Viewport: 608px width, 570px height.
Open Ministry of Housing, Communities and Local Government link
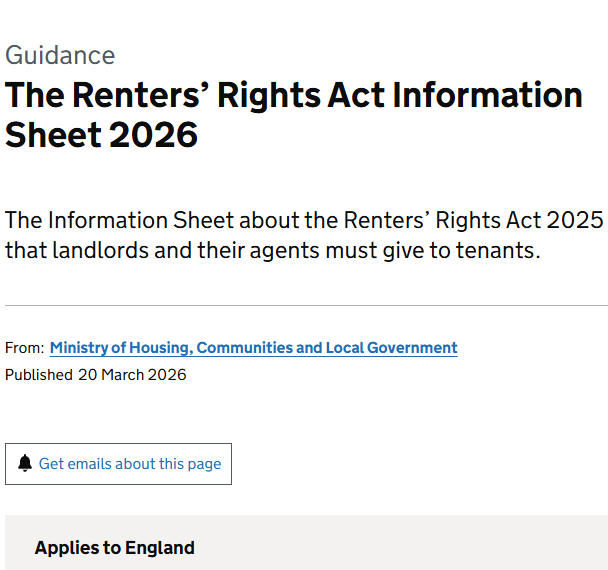click(x=253, y=348)
